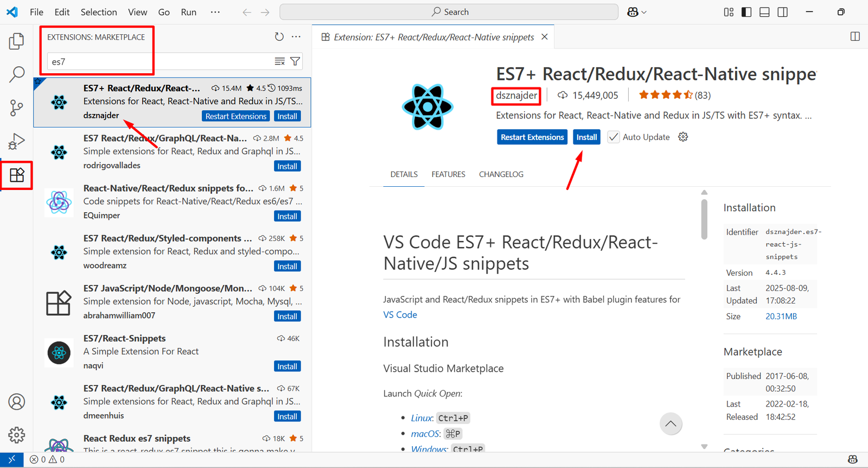Open the Source Control view
This screenshot has width=868, height=468.
point(16,108)
